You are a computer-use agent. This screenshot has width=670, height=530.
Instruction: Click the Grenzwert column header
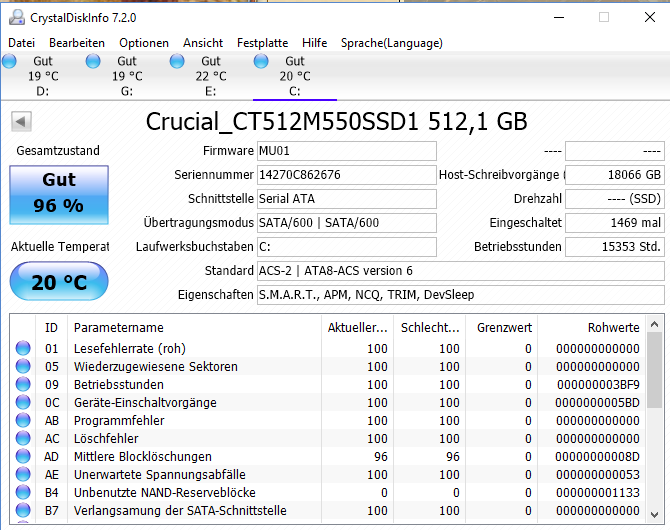(x=502, y=327)
